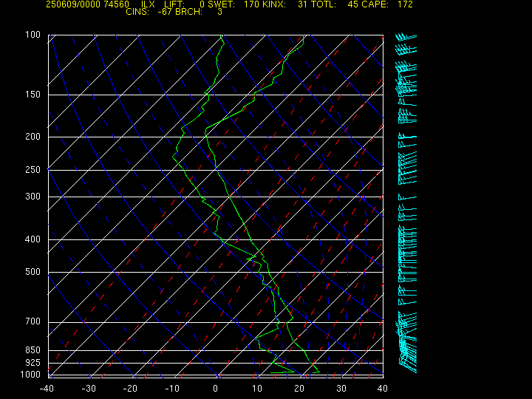Click the 850 mb pressure axis label

click(x=33, y=349)
